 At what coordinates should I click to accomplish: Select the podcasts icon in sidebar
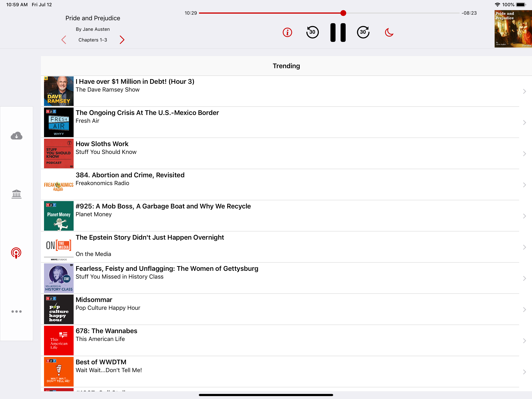(x=16, y=253)
